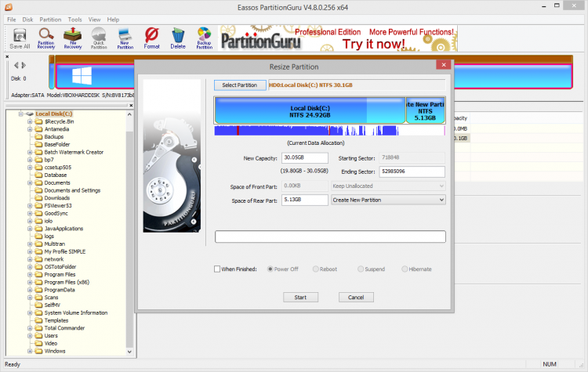Click the New Capacity input field
588x372 pixels.
(304, 157)
